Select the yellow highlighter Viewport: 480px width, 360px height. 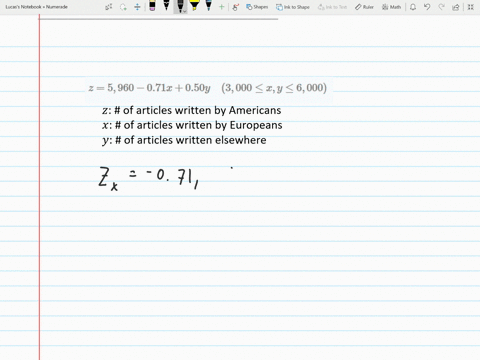point(194,6)
